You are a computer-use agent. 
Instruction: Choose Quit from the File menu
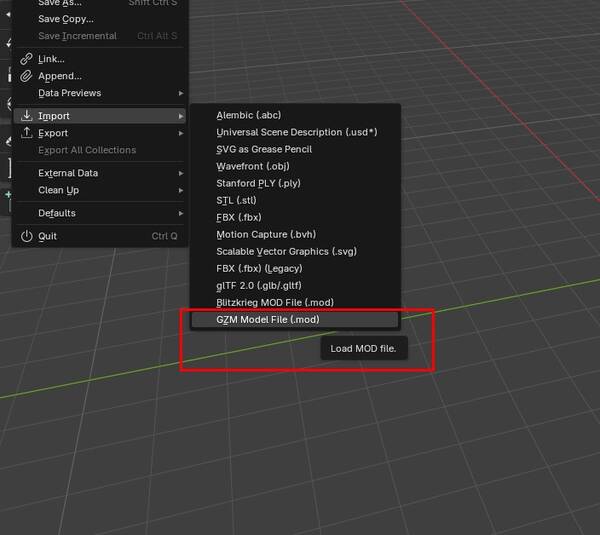[100, 236]
